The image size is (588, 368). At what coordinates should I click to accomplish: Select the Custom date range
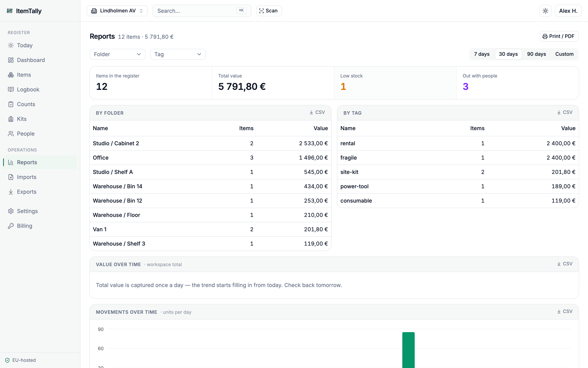pos(564,54)
